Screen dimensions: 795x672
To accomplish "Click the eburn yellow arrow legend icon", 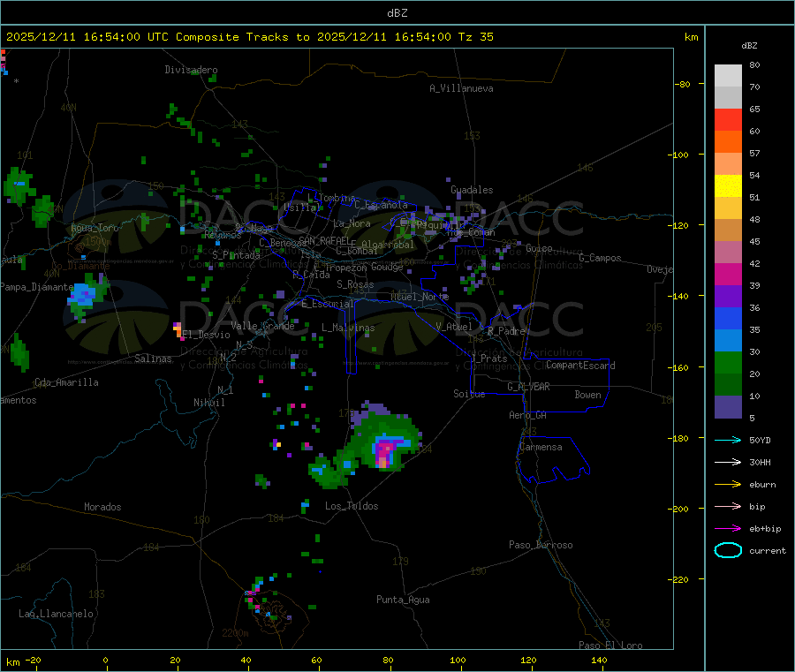I will (x=728, y=485).
